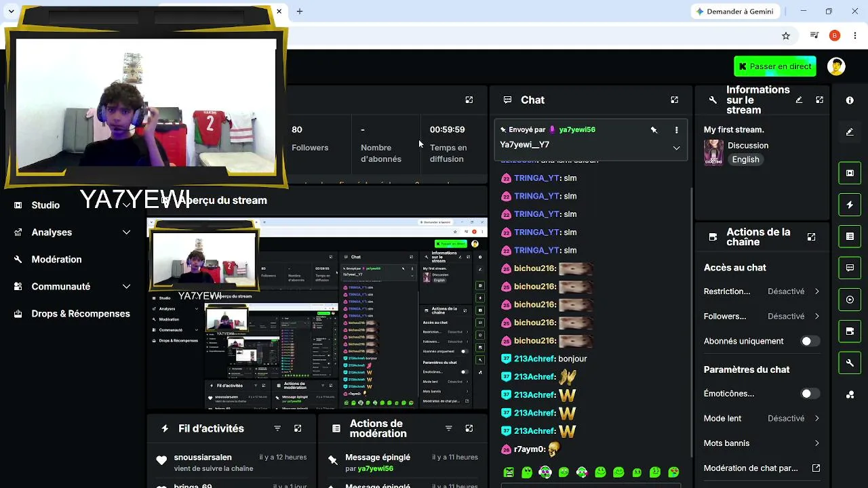Unpin the pinned chat message

click(654, 129)
